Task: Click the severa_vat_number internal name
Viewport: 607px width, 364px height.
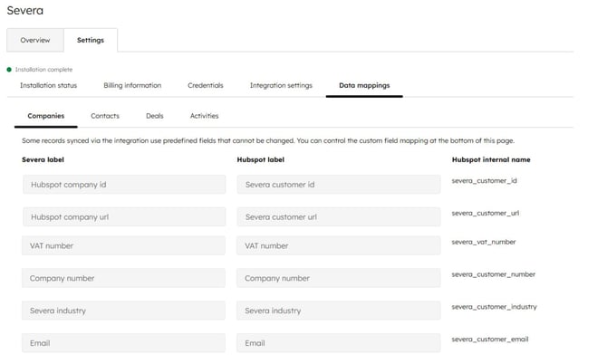Action: pos(484,242)
